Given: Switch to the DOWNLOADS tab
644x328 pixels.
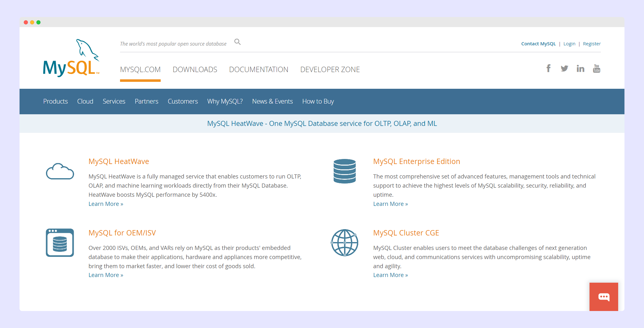Looking at the screenshot, I should point(195,70).
